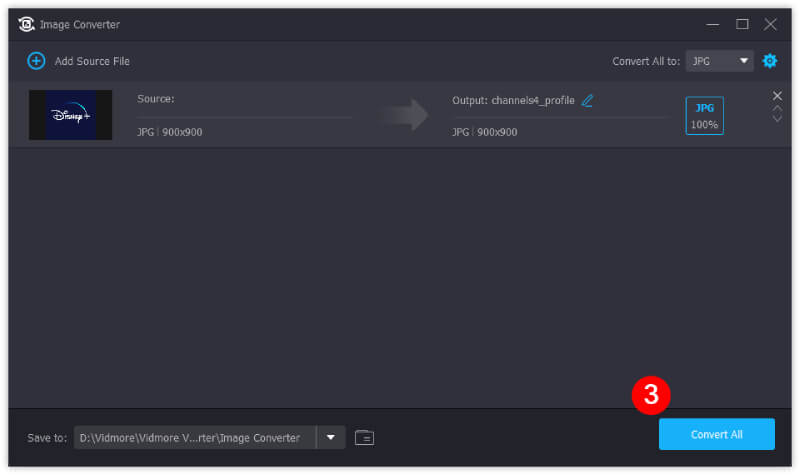Screen dimensions: 800x475
Task: Click the Image Converter app logo
Action: pyautogui.click(x=27, y=24)
